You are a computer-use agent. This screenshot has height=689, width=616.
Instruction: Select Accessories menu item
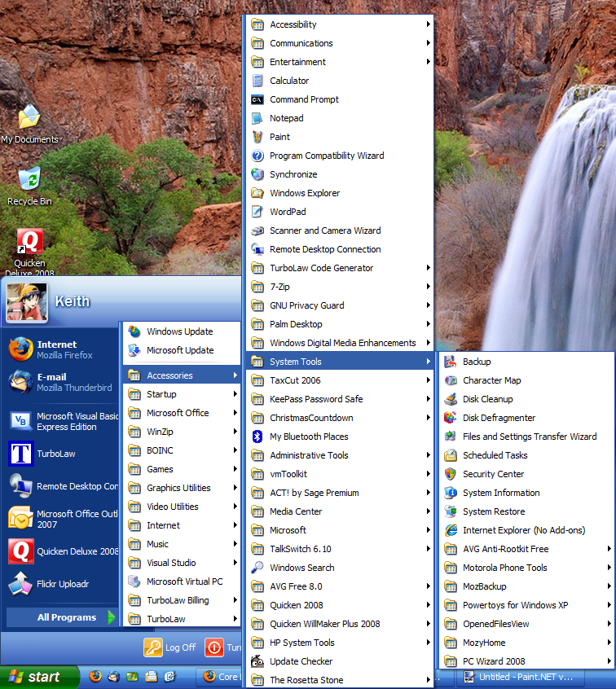(182, 375)
